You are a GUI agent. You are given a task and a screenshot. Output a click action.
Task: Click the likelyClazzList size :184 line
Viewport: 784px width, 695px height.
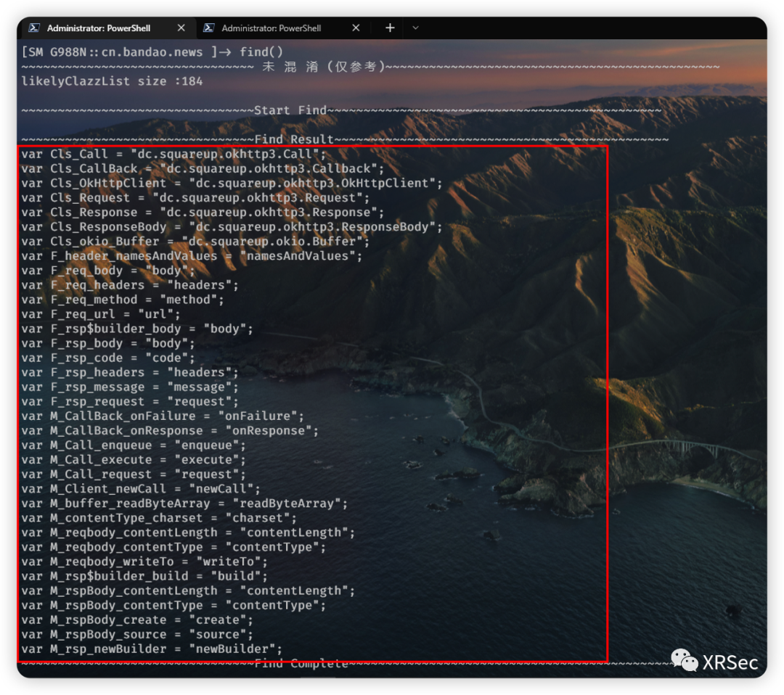coord(112,81)
